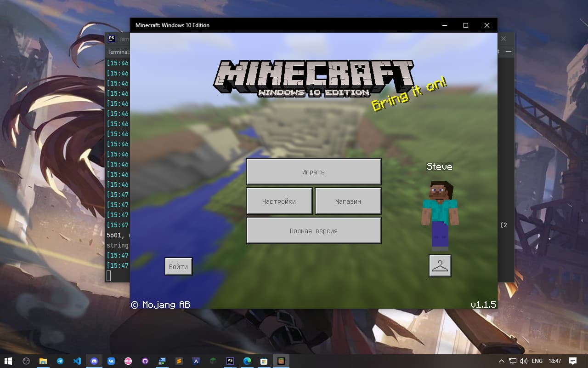Unlock the game via Полная версия
Viewport: 588px width, 368px height.
(314, 230)
